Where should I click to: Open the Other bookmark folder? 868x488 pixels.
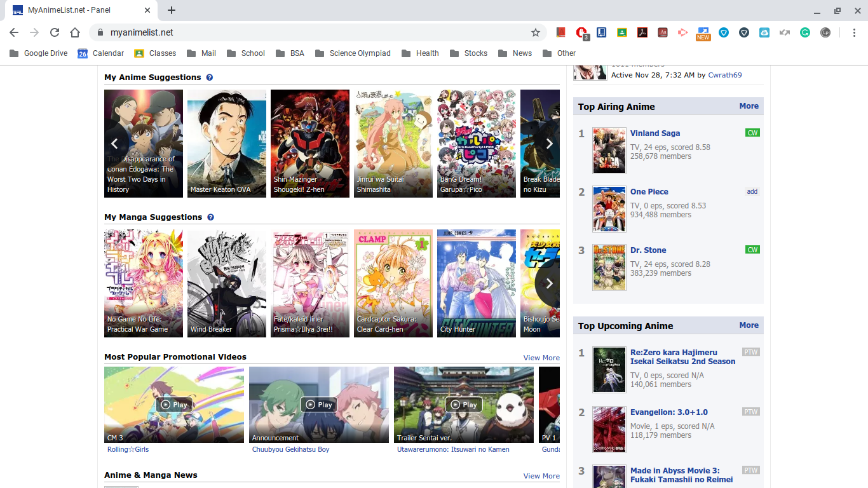(559, 53)
